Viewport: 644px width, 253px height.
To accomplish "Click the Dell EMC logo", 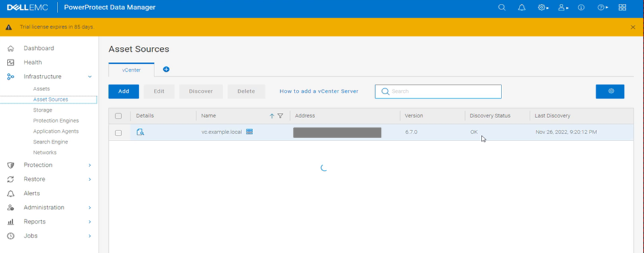I will click(28, 7).
